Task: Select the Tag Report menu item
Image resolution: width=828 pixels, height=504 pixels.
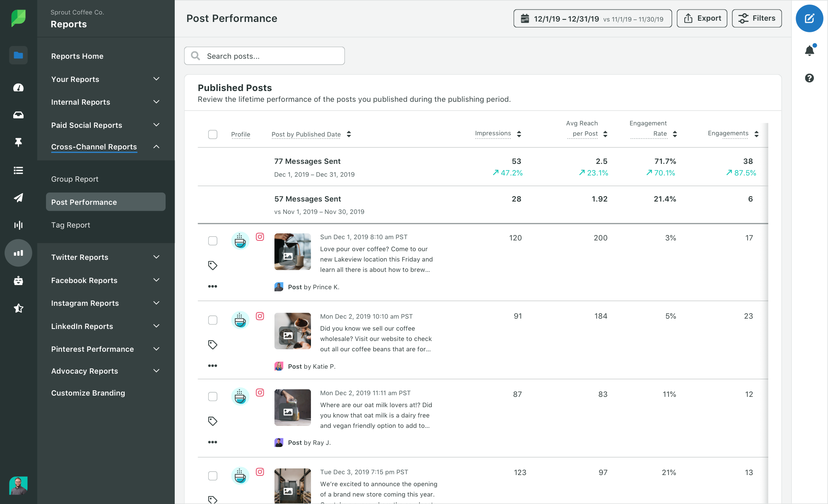Action: (x=70, y=225)
